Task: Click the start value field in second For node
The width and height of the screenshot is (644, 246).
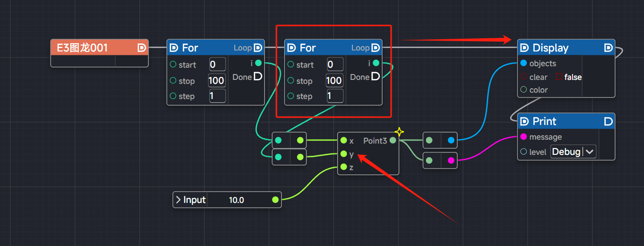Action: click(335, 65)
